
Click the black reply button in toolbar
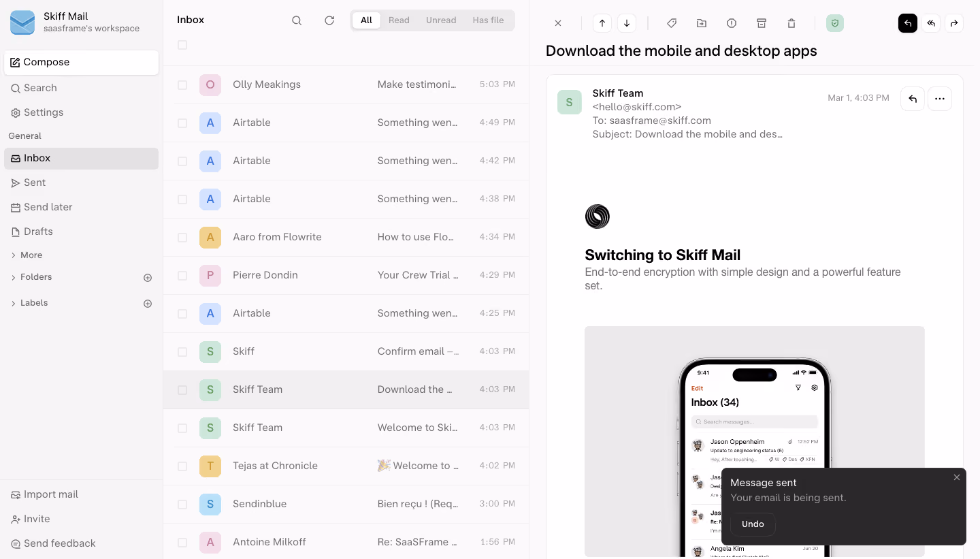908,23
